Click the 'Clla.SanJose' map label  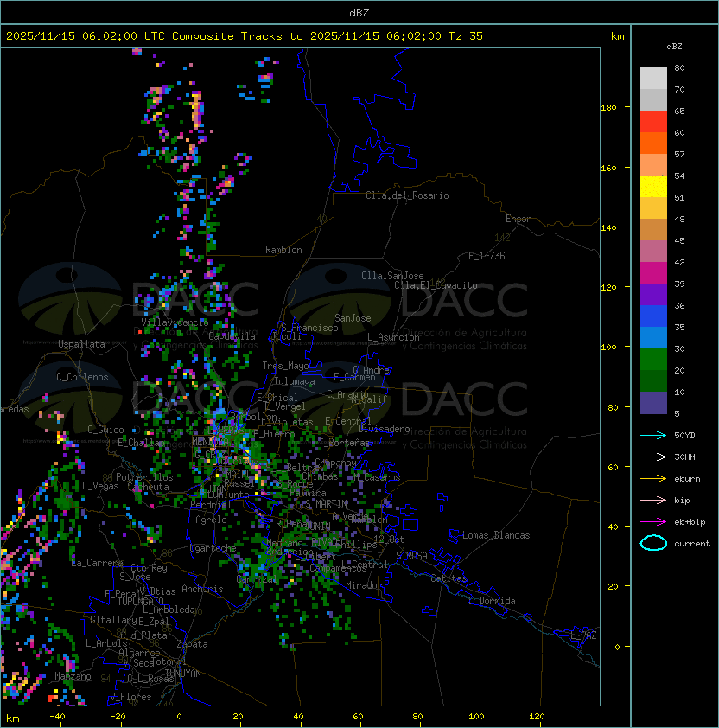392,276
